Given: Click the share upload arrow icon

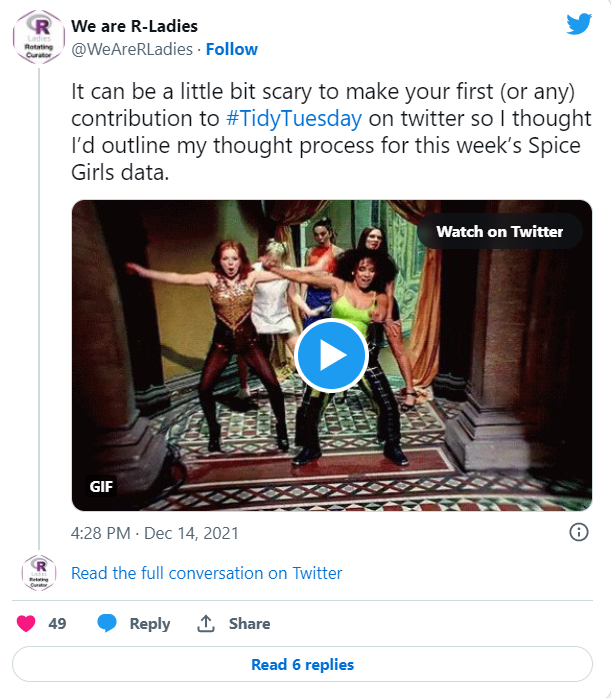Looking at the screenshot, I should tap(206, 623).
